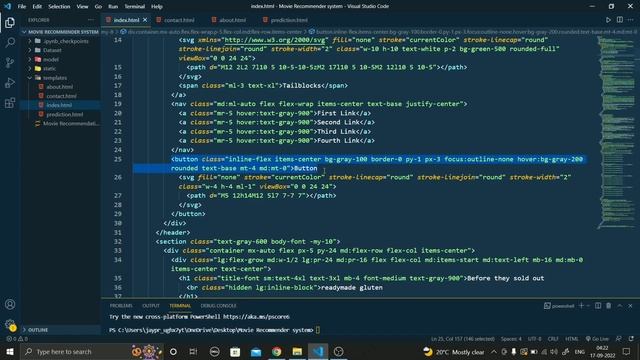Maximize the panel with up chevron

(x=620, y=305)
